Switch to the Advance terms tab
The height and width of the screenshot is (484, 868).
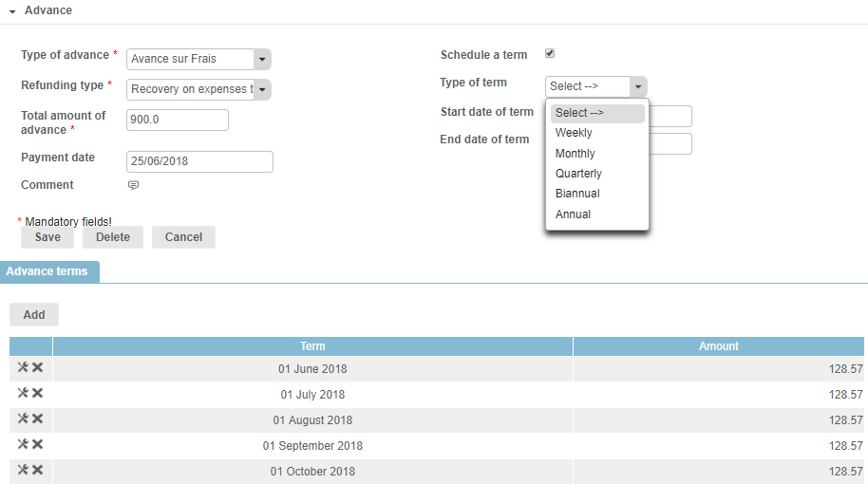coord(47,271)
